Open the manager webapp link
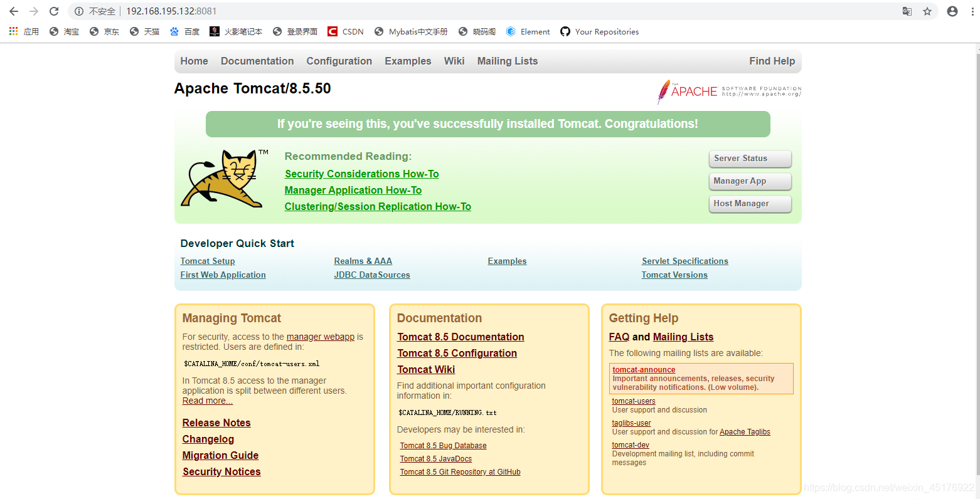Image resolution: width=980 pixels, height=499 pixels. pyautogui.click(x=321, y=337)
